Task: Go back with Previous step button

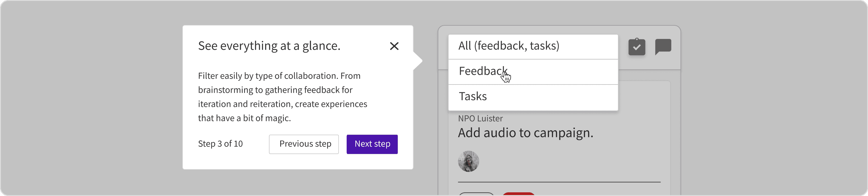Action: coord(304,144)
